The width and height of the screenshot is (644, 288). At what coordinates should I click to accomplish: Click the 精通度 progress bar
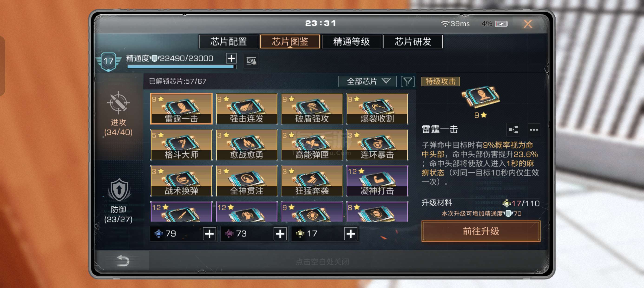point(181,67)
